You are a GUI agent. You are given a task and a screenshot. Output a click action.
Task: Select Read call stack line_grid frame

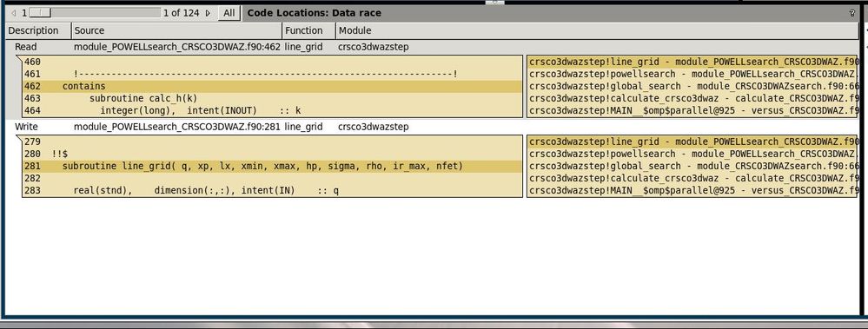pyautogui.click(x=692, y=62)
